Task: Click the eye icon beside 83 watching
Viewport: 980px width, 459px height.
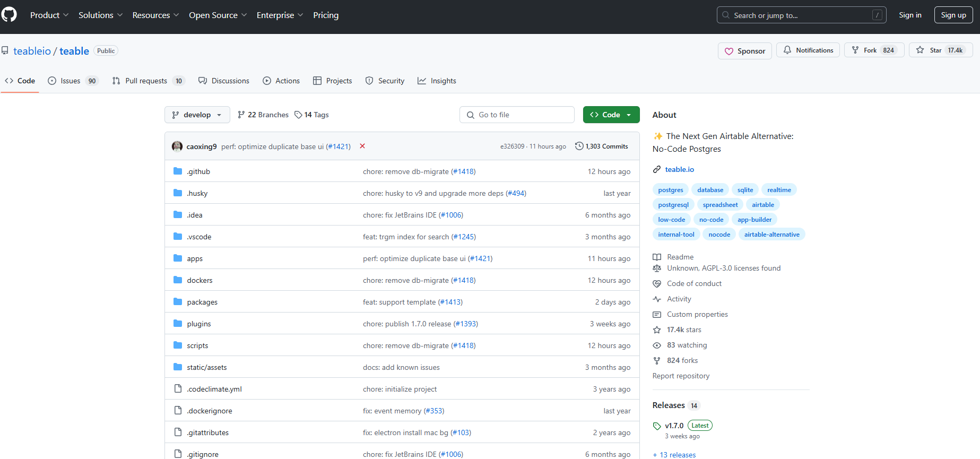Action: pos(657,345)
